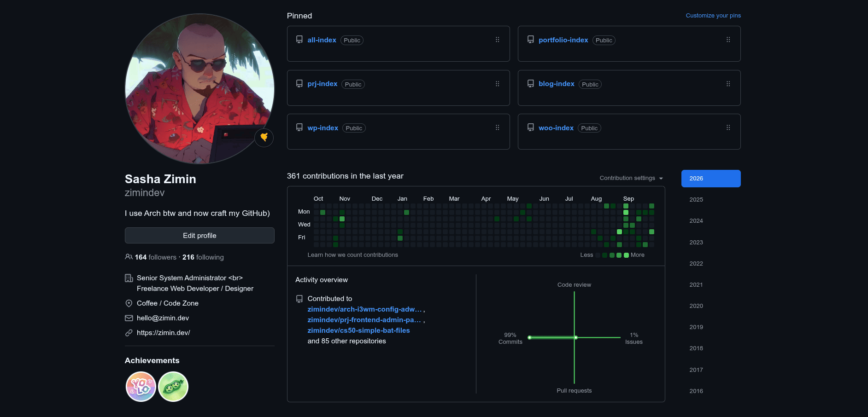Open the Contribution settings dropdown
This screenshot has height=417, width=868.
[x=631, y=178]
